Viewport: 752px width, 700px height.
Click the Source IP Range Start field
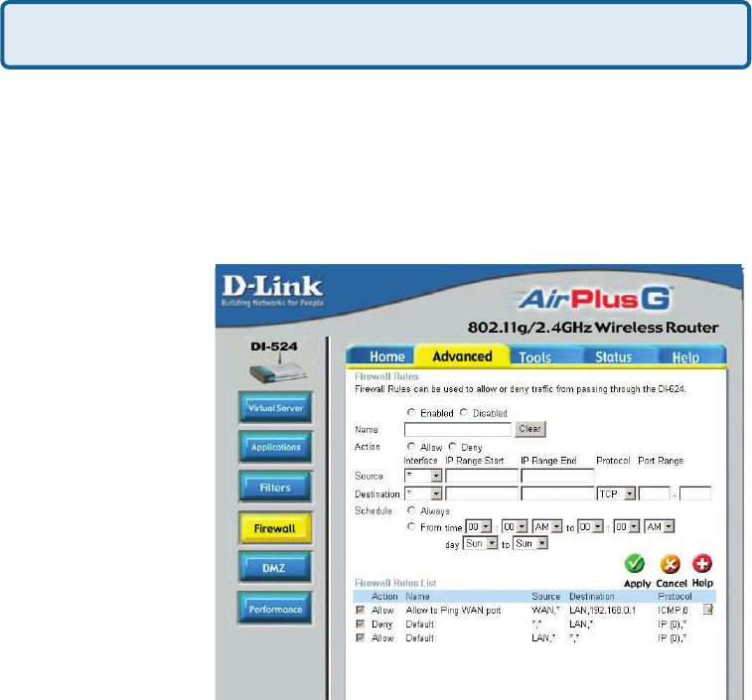pyautogui.click(x=482, y=476)
